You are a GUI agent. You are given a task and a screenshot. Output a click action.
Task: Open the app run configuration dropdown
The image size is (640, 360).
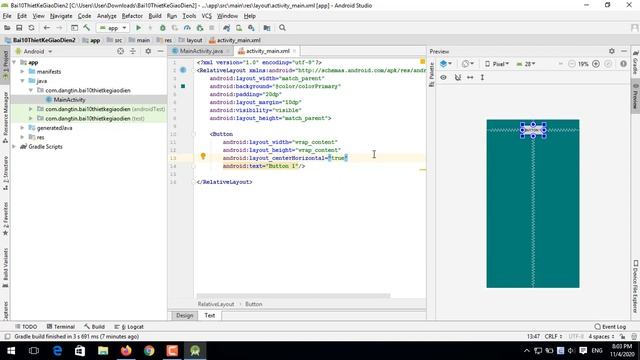point(113,28)
